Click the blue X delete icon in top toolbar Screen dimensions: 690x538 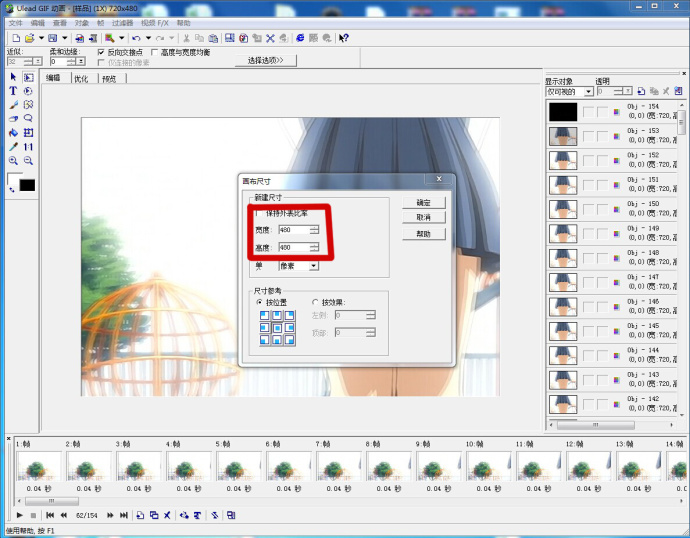coord(270,38)
